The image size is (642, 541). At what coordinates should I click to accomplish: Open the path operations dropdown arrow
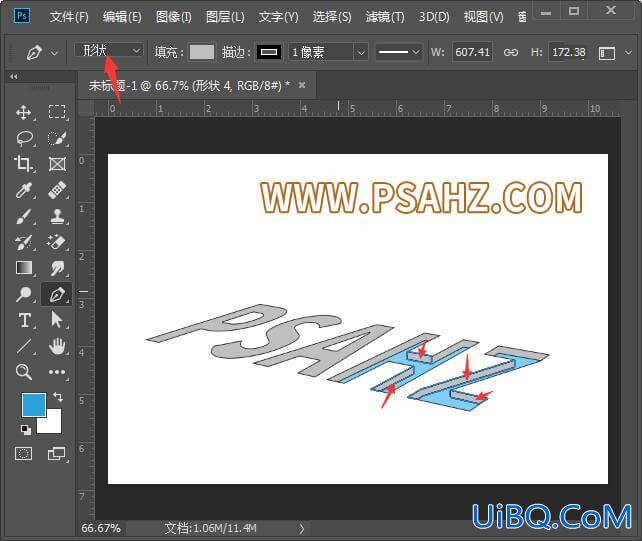[628, 52]
